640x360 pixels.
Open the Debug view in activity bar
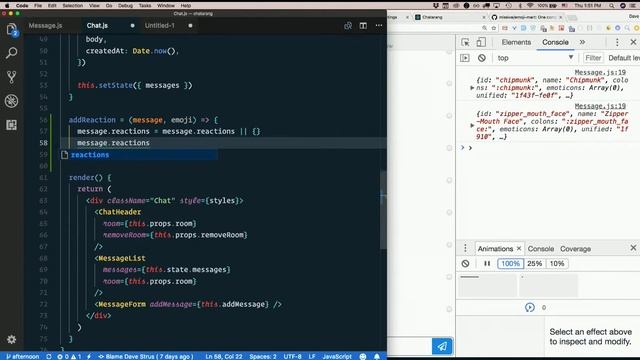[x=11, y=101]
